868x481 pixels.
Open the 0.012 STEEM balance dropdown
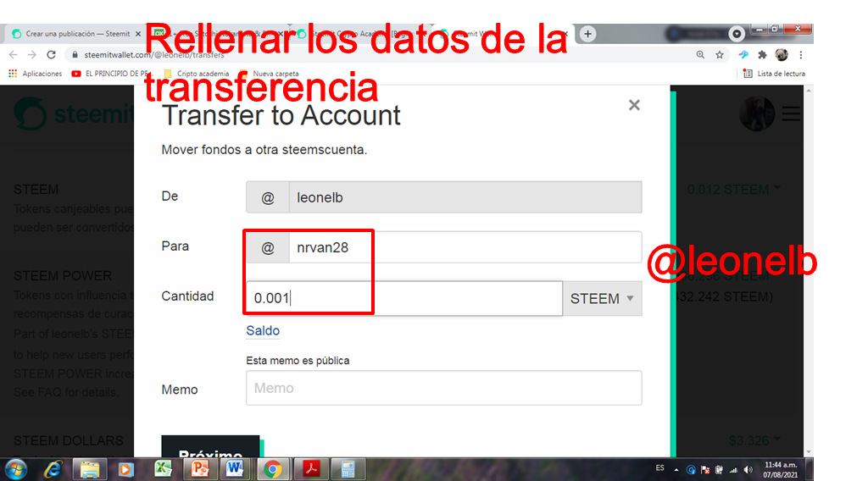(x=734, y=190)
